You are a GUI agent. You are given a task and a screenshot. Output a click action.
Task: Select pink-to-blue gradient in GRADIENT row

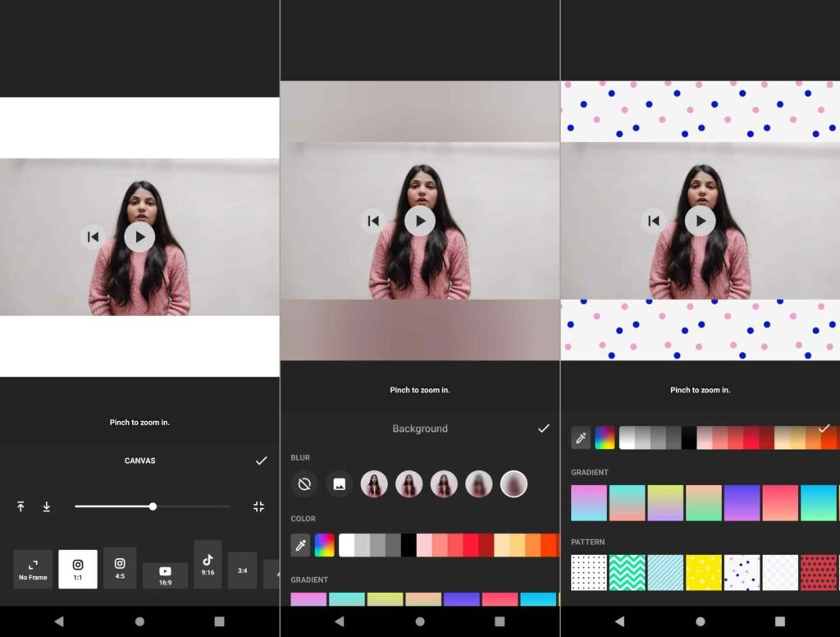[x=589, y=503]
